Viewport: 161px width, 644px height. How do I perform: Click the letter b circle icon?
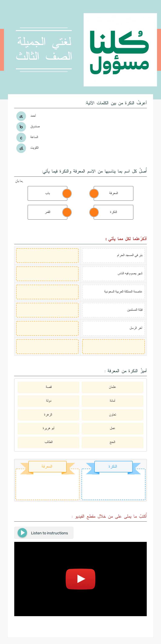tap(21, 126)
